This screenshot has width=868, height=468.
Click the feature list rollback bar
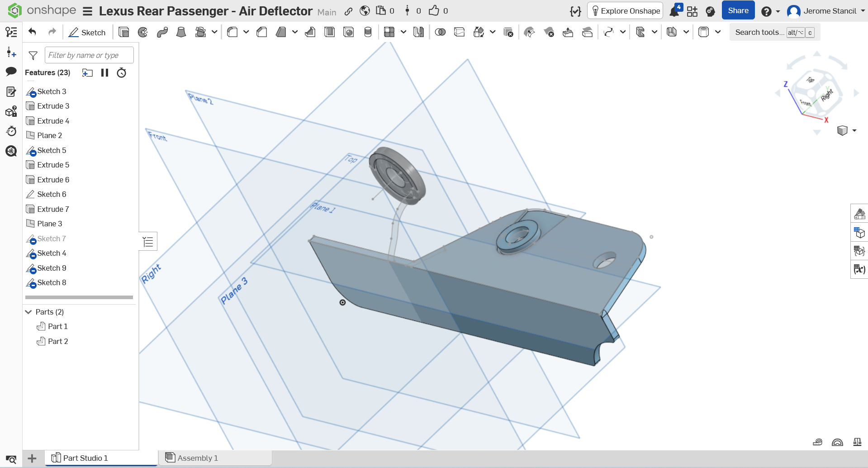(x=79, y=297)
